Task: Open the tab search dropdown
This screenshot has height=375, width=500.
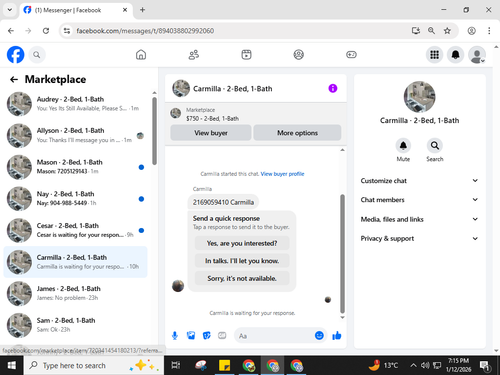Action: tap(10, 10)
